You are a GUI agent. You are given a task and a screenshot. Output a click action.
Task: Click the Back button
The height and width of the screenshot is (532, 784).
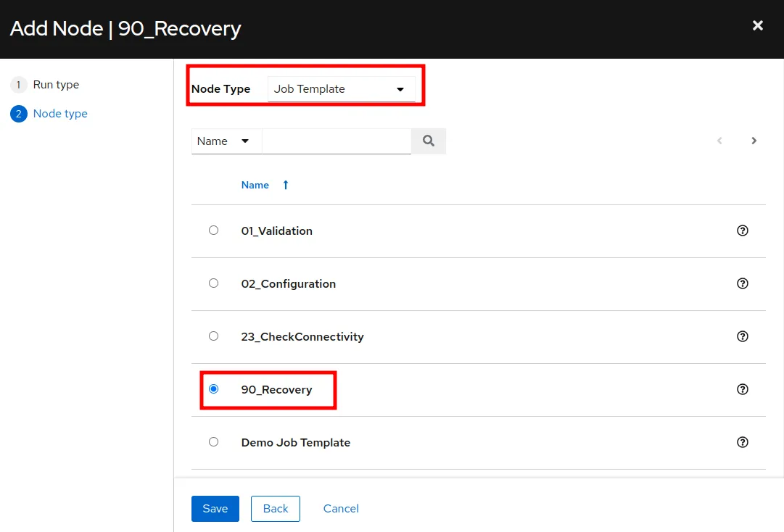pos(275,509)
